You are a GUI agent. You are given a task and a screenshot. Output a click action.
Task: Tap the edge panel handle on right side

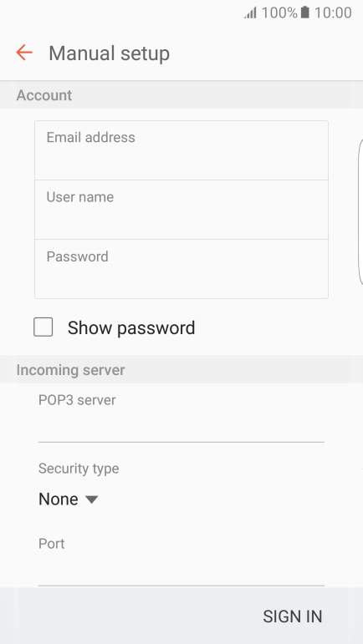point(360,211)
